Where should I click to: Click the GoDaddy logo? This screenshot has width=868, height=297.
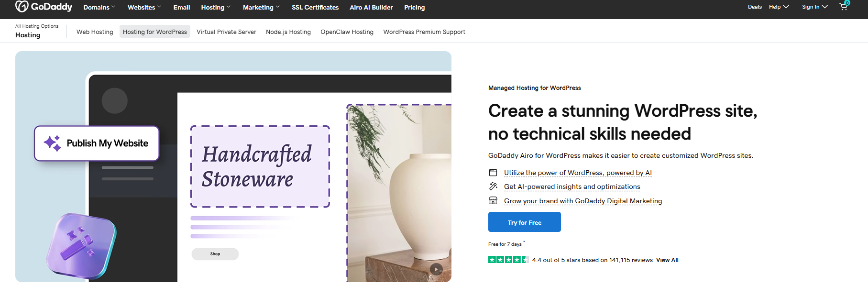(44, 7)
